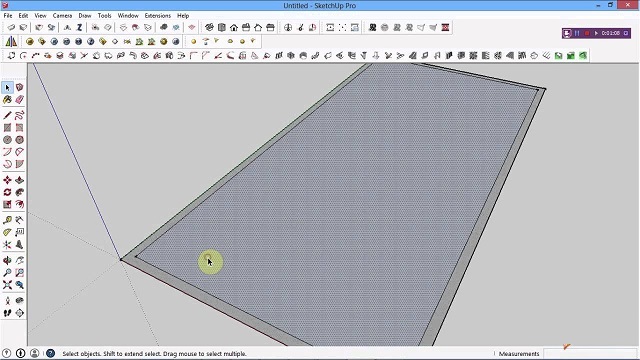Choose the Section Plane tool in left toolbar
Viewport: 640px width, 360px height.
click(x=19, y=313)
